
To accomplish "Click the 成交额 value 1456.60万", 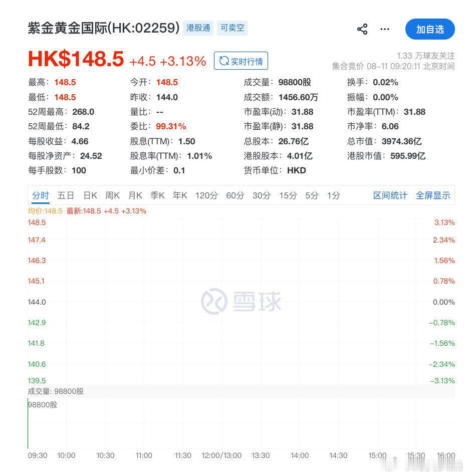I will pos(298,97).
